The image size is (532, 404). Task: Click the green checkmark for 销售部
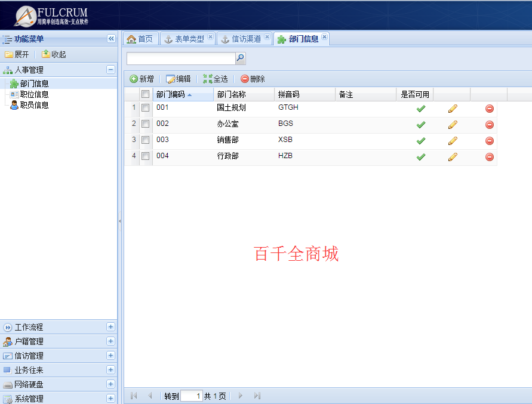421,141
